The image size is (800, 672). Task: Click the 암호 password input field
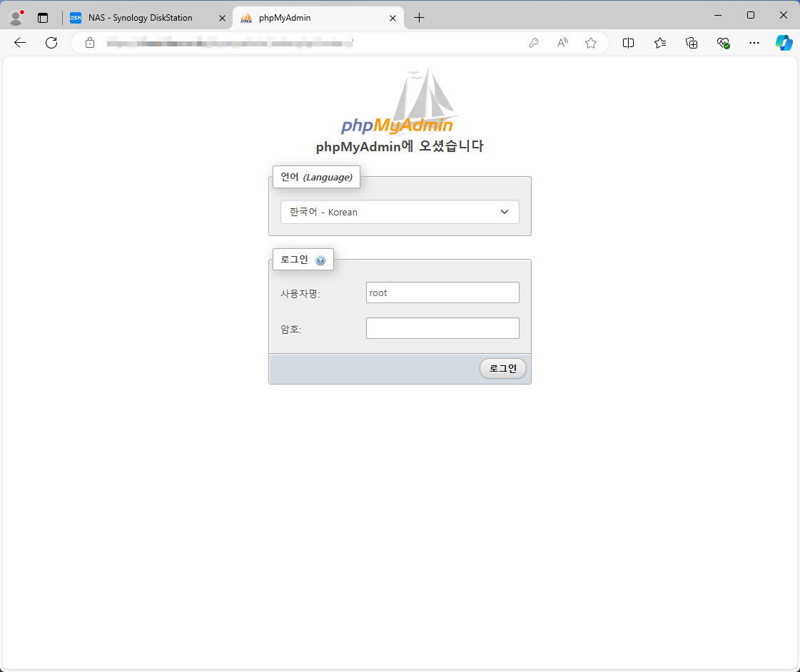click(442, 328)
